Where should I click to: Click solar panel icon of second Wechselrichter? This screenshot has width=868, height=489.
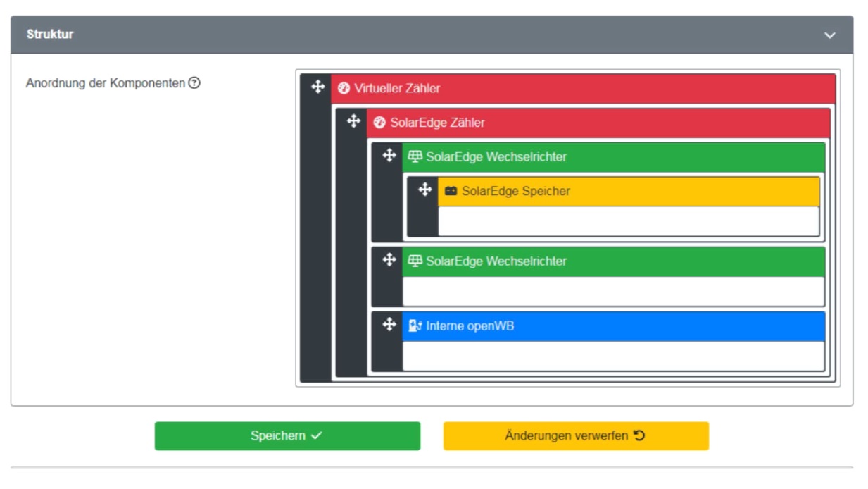[415, 261]
